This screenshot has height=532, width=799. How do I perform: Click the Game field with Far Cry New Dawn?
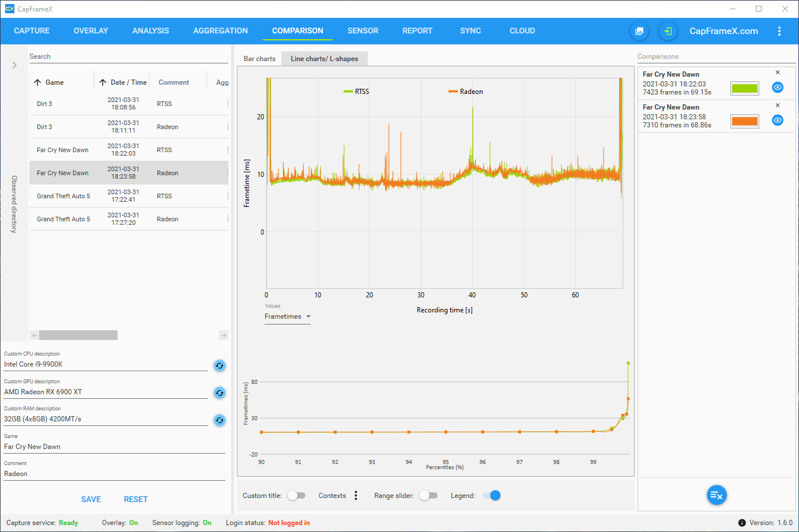114,447
